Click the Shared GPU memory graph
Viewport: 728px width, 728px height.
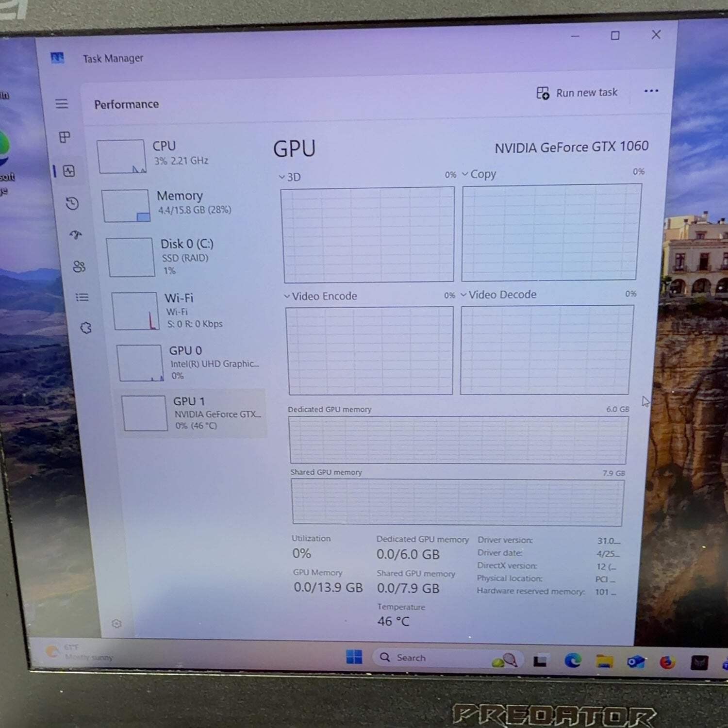pyautogui.click(x=457, y=502)
